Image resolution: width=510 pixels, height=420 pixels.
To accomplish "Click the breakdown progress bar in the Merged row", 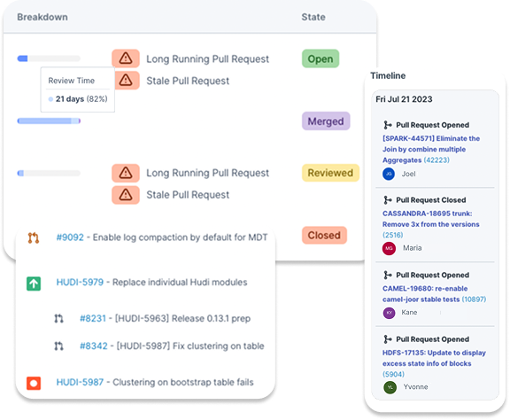I will click(49, 121).
